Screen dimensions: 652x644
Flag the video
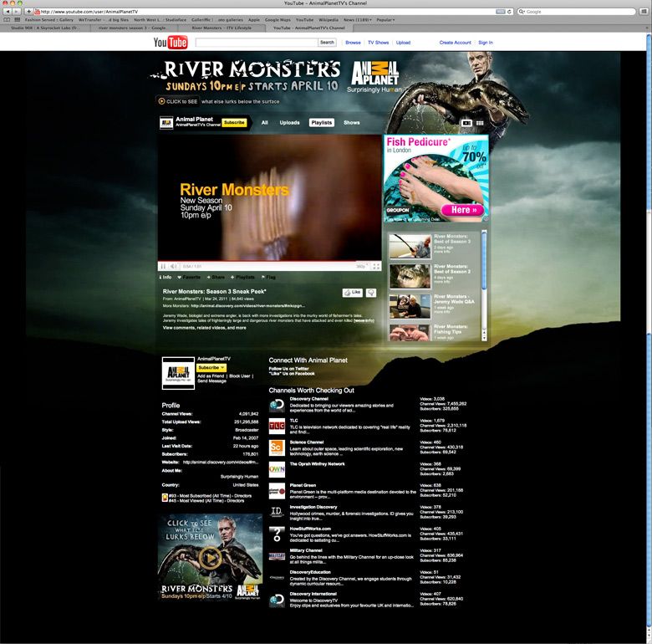(268, 277)
